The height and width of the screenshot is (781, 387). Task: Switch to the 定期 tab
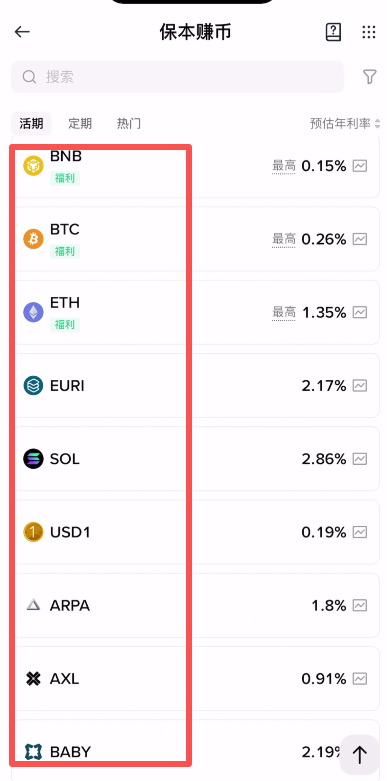click(x=80, y=124)
